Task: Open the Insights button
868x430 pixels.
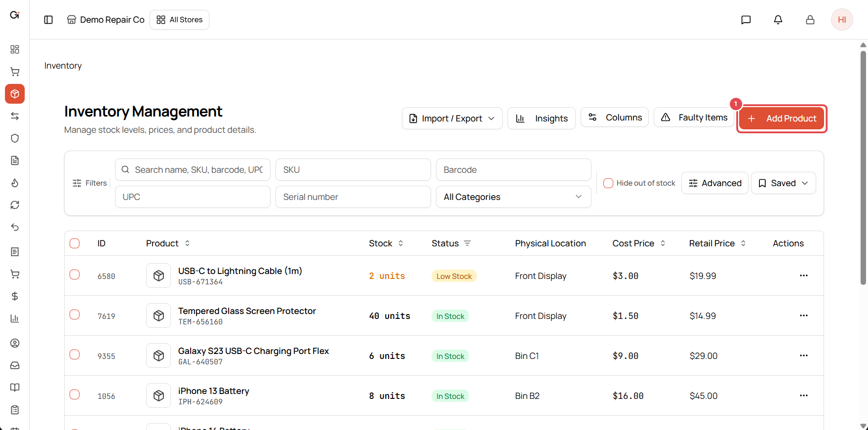Action: [541, 118]
